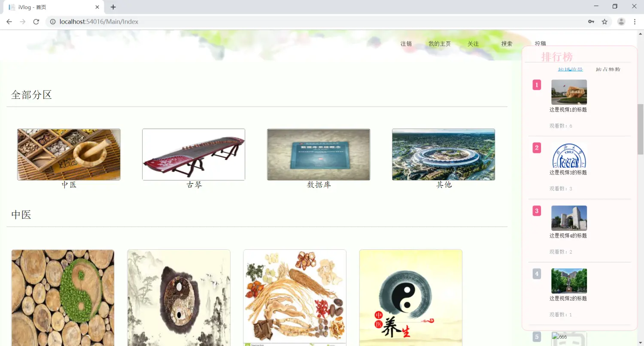Open the 搜索 navigation link
This screenshot has width=644, height=346.
coord(507,44)
